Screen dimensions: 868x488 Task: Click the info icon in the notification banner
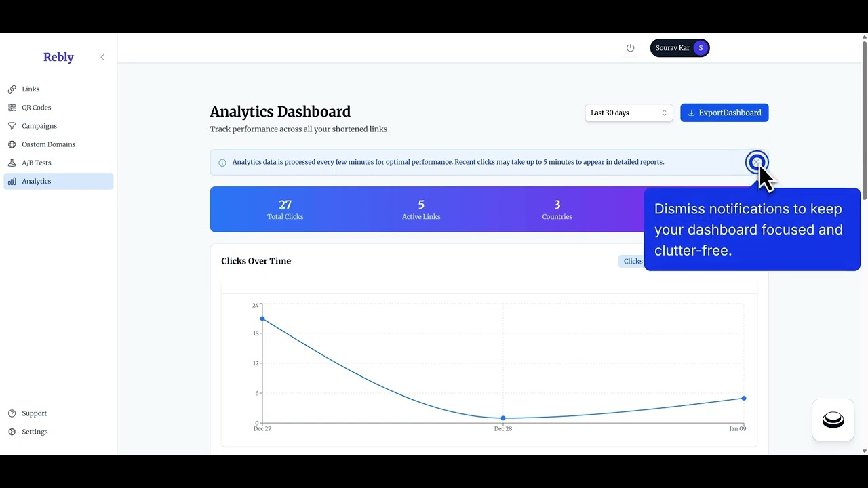(222, 163)
